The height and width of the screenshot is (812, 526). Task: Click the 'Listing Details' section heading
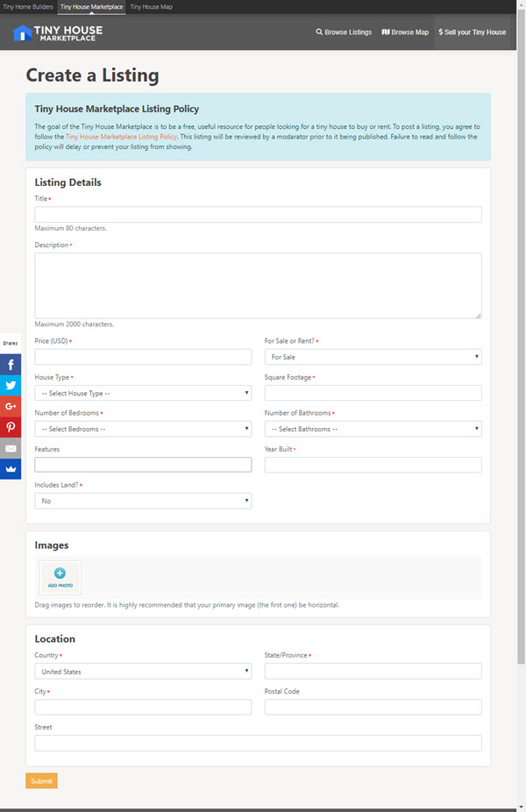click(68, 182)
